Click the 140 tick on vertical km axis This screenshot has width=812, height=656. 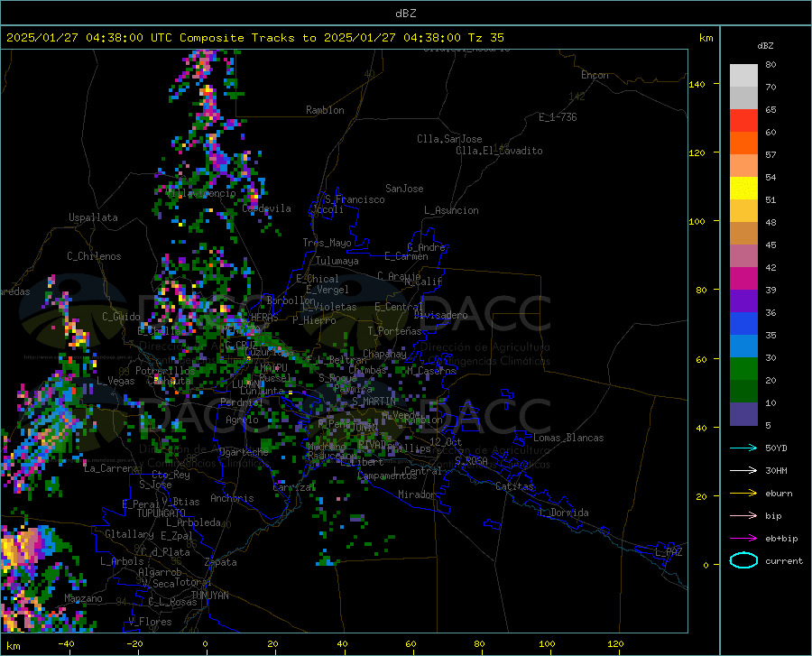point(697,84)
